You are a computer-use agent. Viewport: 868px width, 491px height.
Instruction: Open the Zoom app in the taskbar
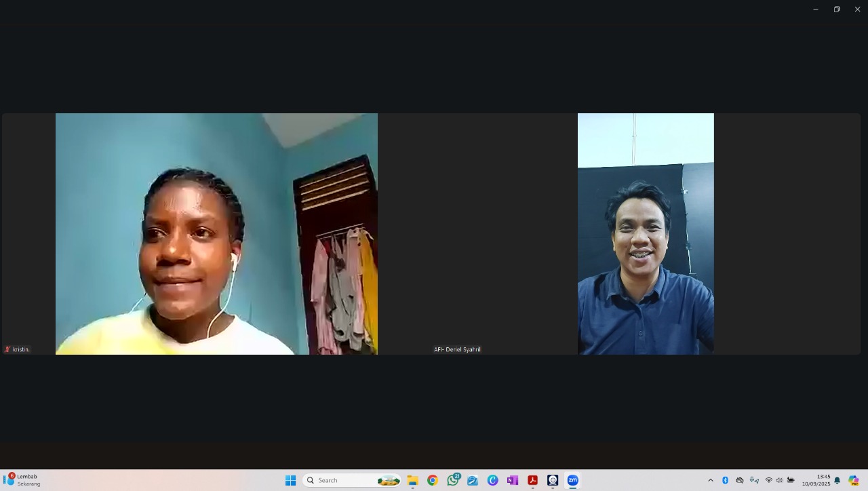(572, 480)
